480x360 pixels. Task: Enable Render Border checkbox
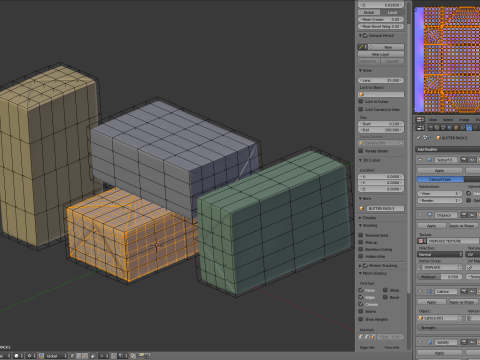(x=361, y=151)
